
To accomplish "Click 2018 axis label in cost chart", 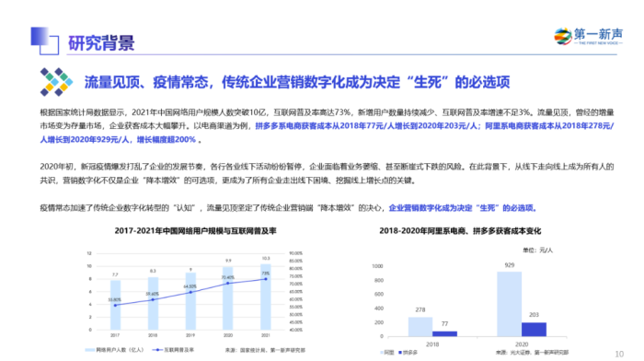I will (432, 344).
